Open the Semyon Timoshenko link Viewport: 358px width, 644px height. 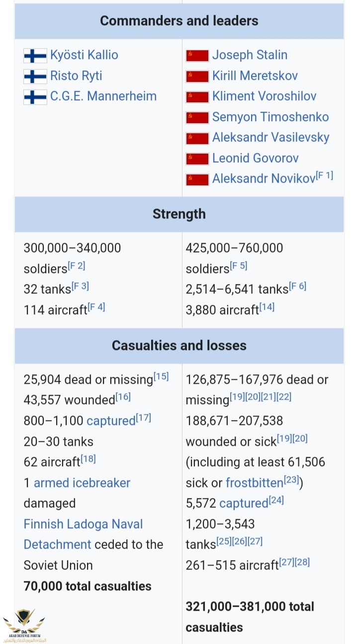pyautogui.click(x=270, y=117)
